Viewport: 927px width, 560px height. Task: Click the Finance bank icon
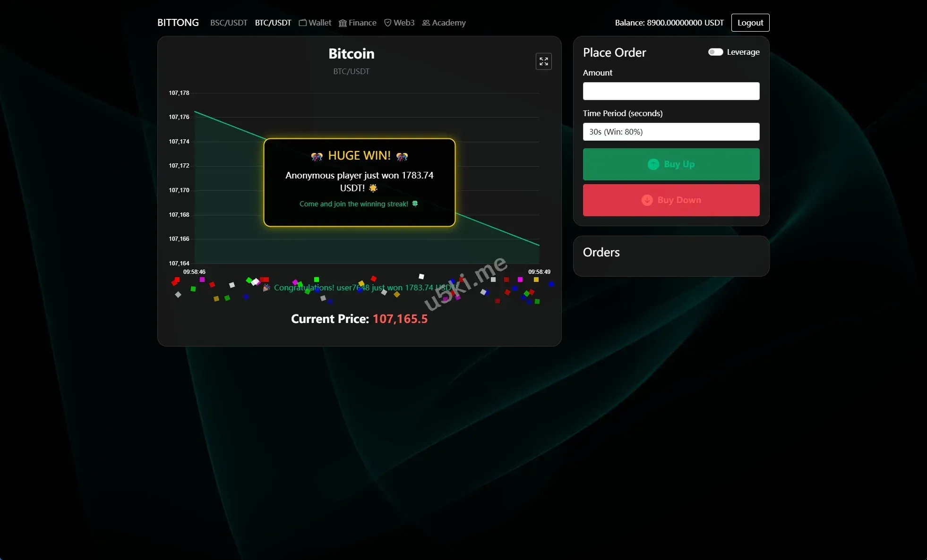[343, 23]
